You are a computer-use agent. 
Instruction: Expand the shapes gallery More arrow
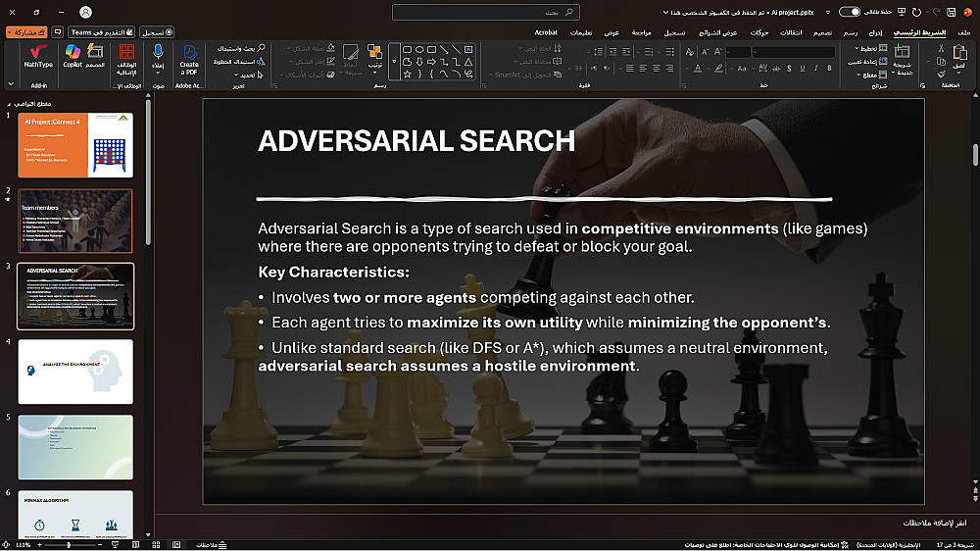(394, 62)
